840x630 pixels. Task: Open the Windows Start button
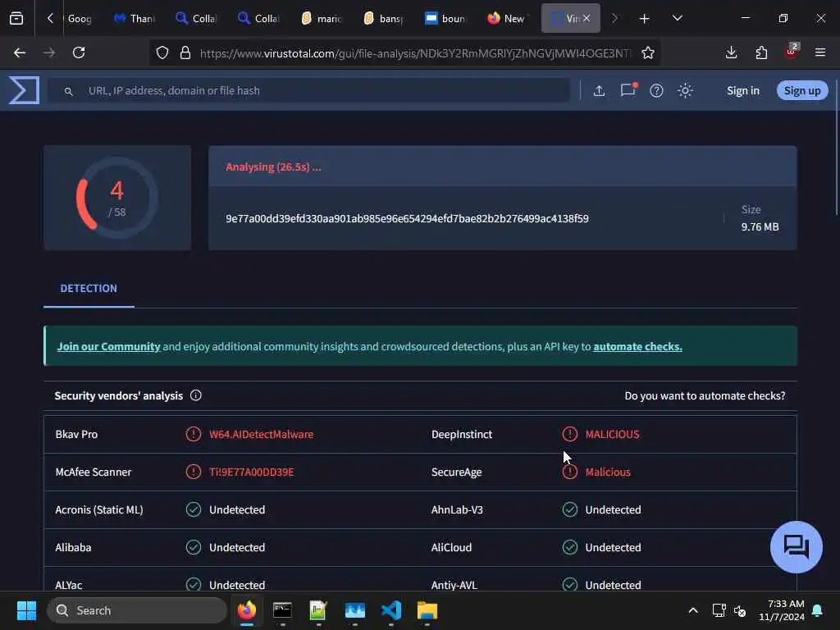click(x=26, y=610)
